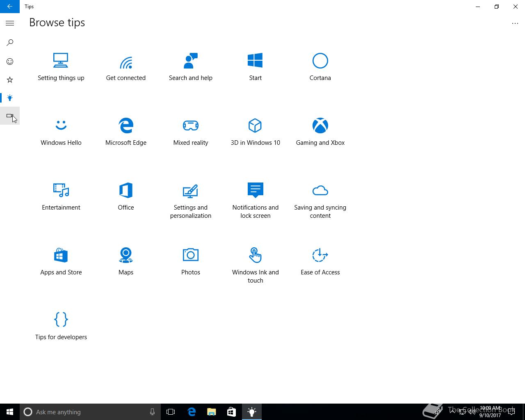The width and height of the screenshot is (525, 420).
Task: Click the back arrow button
Action: pos(10,7)
